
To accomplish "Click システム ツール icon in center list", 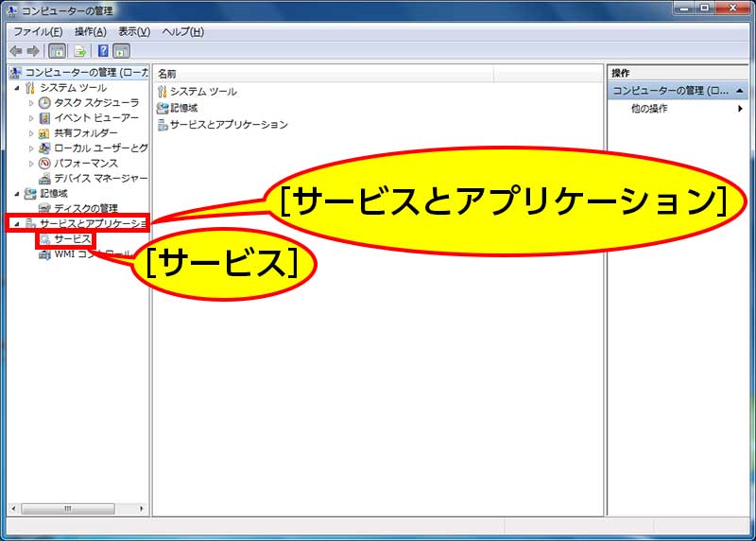I will (x=163, y=92).
